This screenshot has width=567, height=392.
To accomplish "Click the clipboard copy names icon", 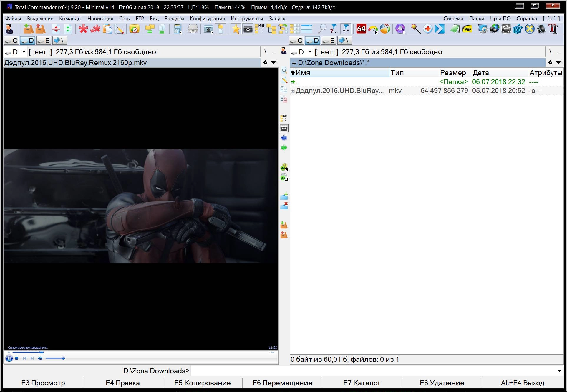I will (x=107, y=29).
